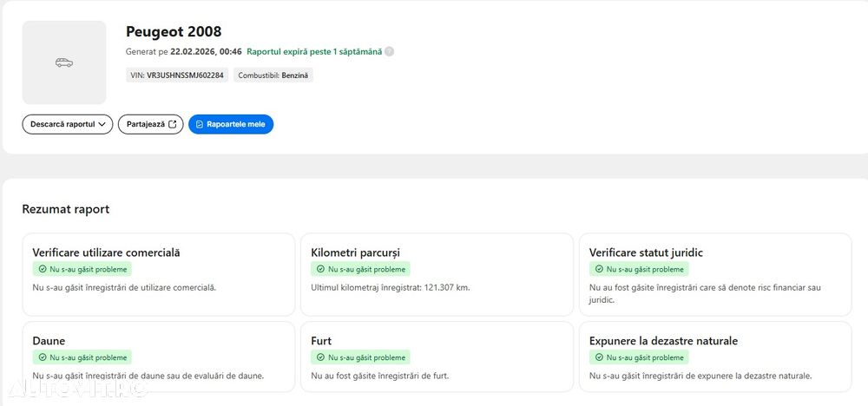Open the Descarcă raportul dropdown
The width and height of the screenshot is (868, 406).
pyautogui.click(x=68, y=124)
